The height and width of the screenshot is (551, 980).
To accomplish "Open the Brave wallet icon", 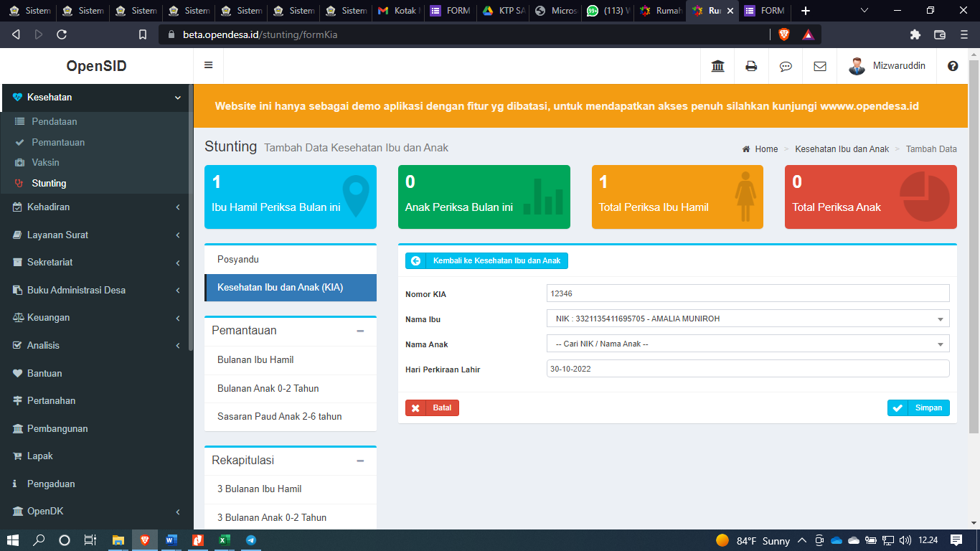I will (940, 34).
